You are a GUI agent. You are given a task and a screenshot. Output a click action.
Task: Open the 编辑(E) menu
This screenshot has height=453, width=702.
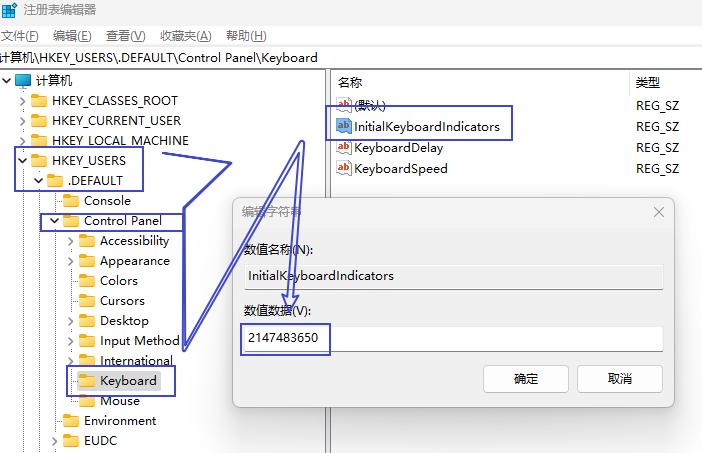72,36
